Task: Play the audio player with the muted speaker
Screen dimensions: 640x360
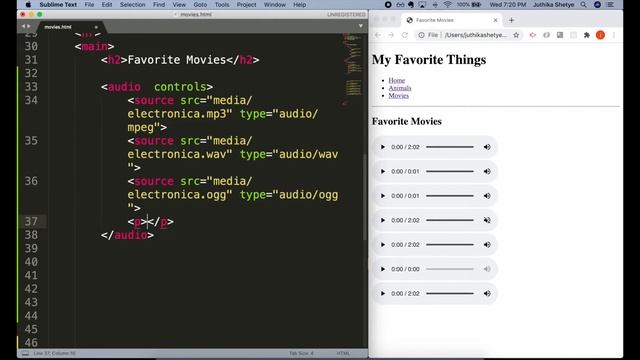Action: pyautogui.click(x=382, y=220)
